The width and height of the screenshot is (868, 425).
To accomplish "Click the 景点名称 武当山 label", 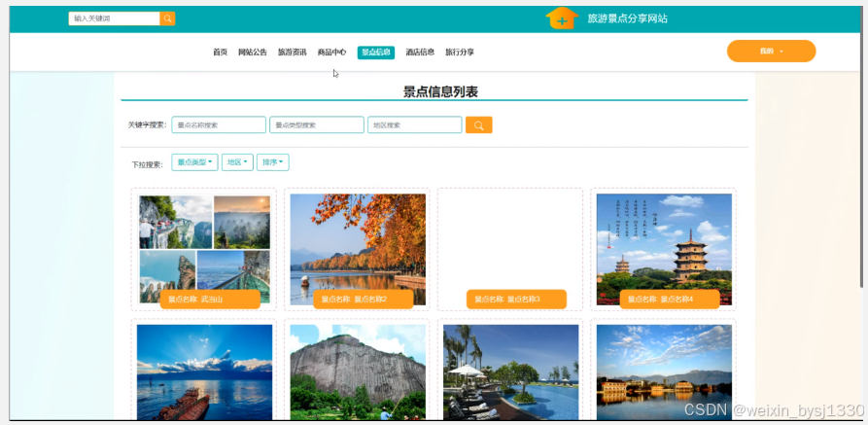I will click(210, 300).
